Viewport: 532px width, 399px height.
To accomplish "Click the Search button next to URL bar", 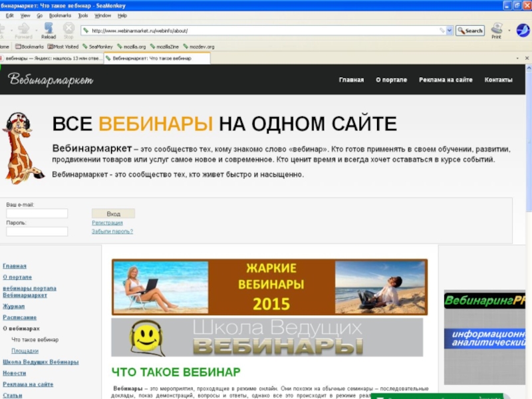I will 470,31.
